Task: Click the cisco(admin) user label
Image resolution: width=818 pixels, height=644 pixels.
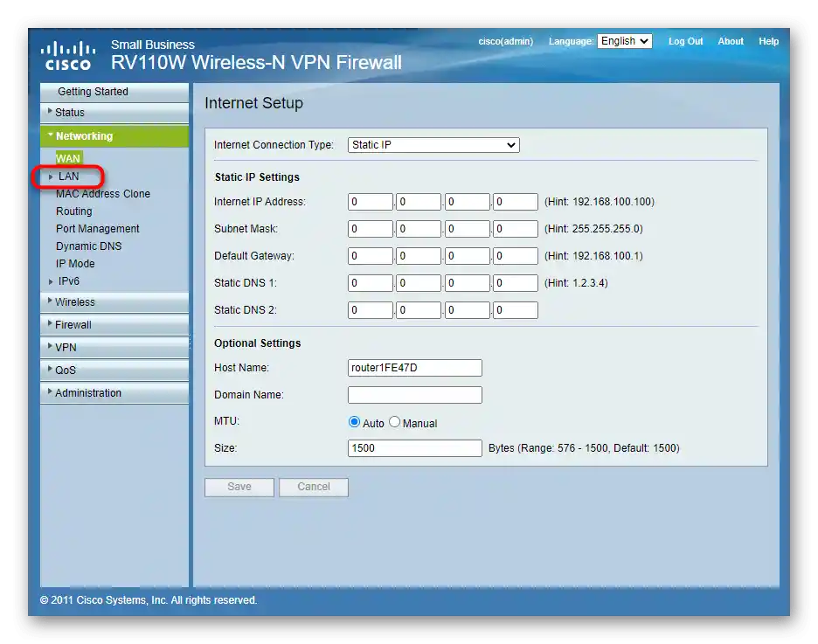Action: pyautogui.click(x=505, y=41)
